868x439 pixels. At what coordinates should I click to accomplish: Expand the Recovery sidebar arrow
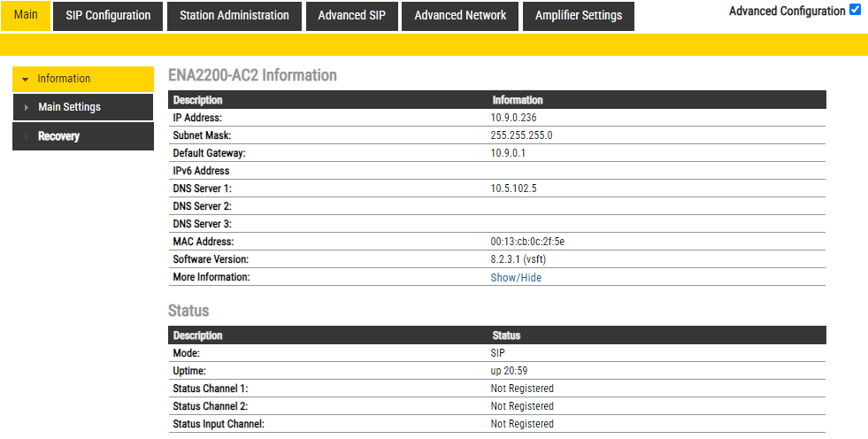(27, 136)
